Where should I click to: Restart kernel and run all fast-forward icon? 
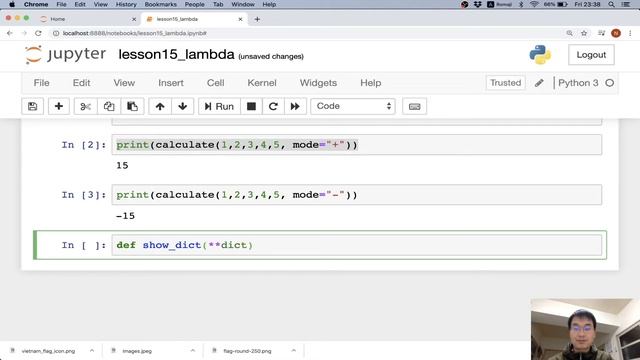click(295, 107)
